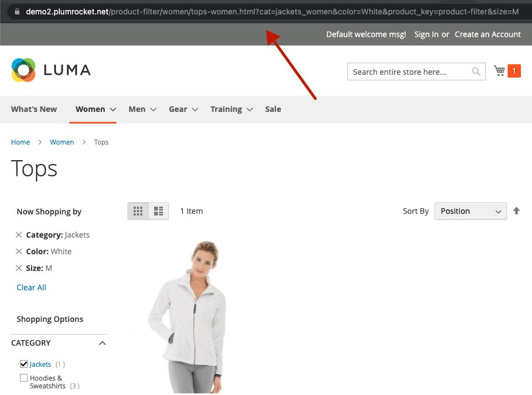
Task: Open the Sort By Position dropdown
Action: point(470,211)
